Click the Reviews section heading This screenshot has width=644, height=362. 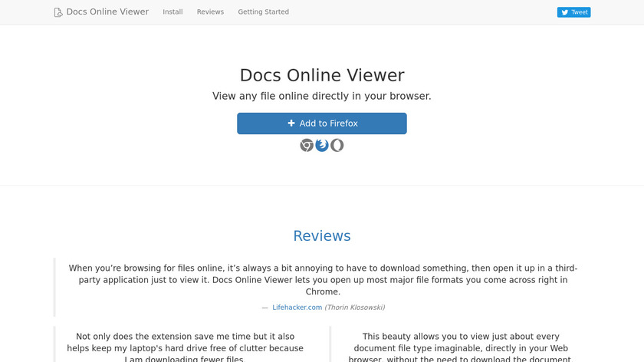(322, 236)
